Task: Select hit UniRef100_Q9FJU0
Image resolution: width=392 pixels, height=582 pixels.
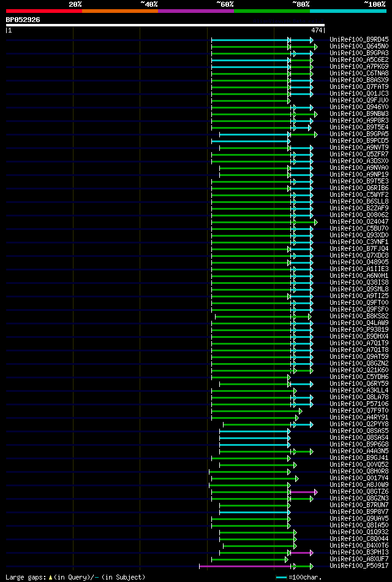Action: click(359, 100)
